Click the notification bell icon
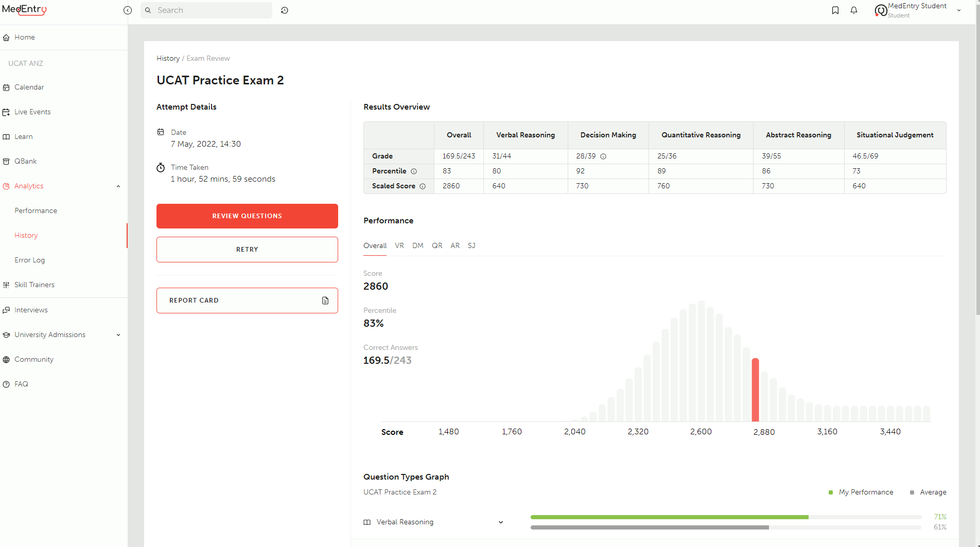 [854, 10]
